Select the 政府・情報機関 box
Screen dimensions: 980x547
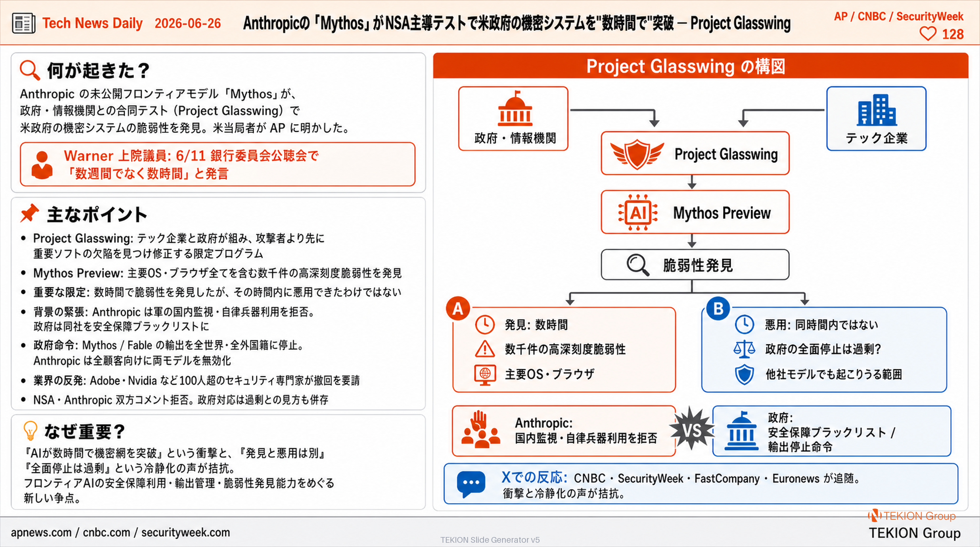click(x=513, y=119)
